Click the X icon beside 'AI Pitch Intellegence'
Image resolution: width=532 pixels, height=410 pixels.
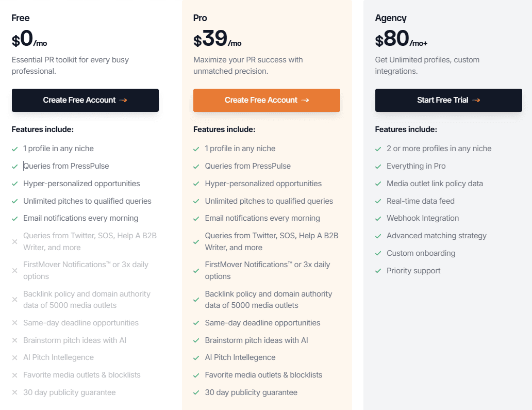(14, 357)
